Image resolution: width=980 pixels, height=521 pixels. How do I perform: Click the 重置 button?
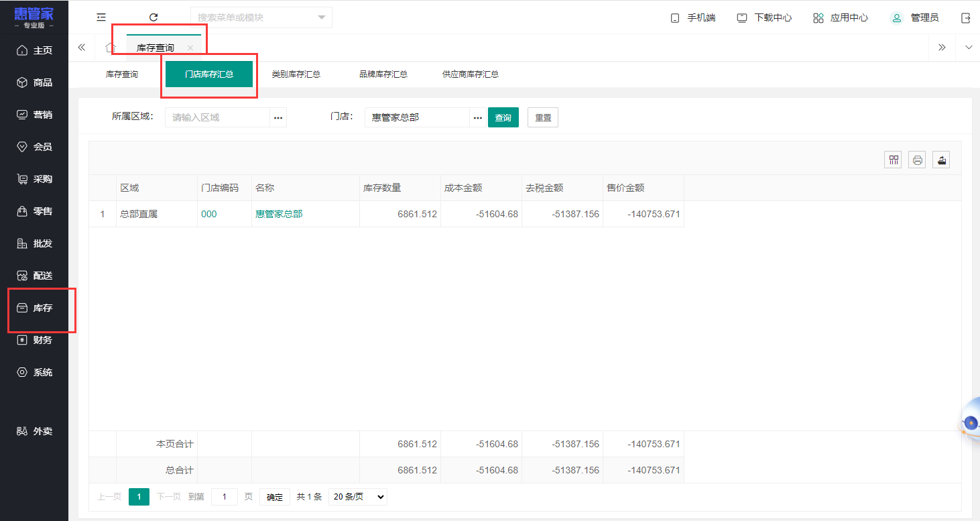tap(543, 117)
